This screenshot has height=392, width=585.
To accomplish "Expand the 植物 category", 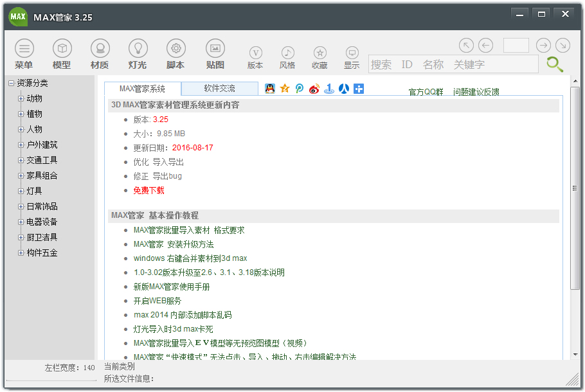I will (21, 114).
